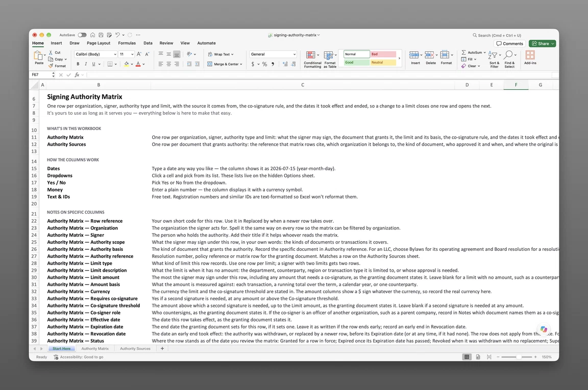Toggle top vertical alignment
The image size is (588, 390).
pyautogui.click(x=160, y=54)
